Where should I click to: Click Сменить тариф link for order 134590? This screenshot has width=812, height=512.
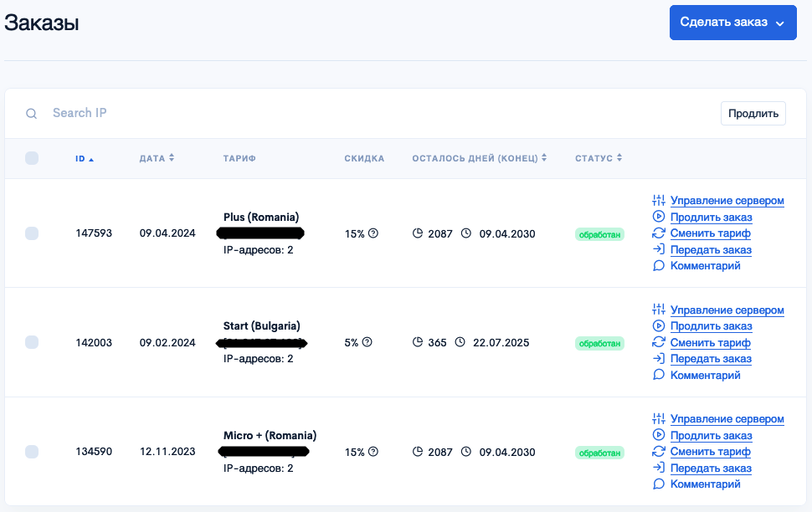710,452
